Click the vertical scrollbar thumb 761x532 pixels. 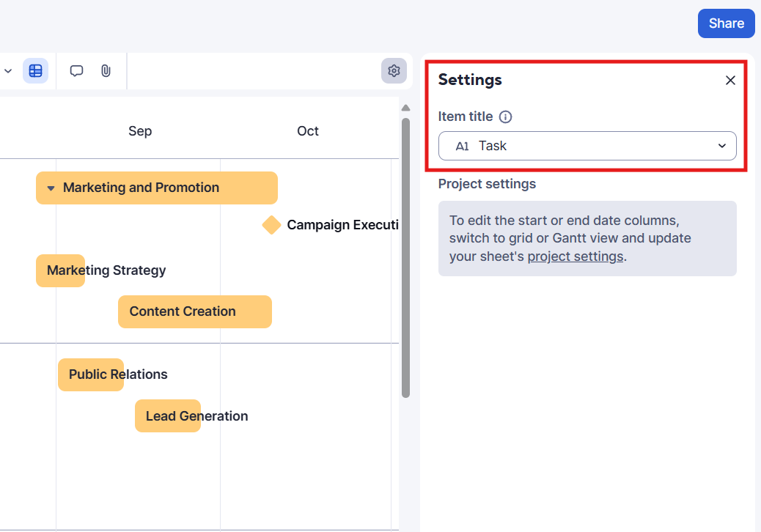pyautogui.click(x=405, y=256)
